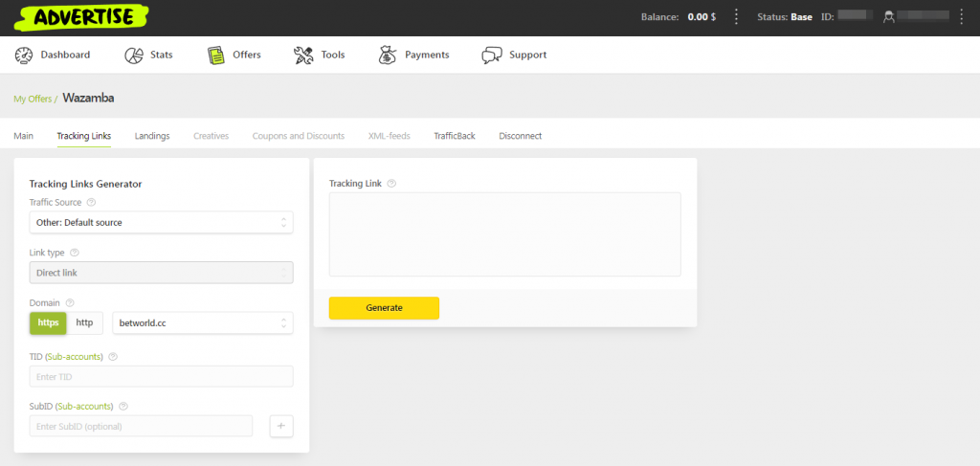The width and height of the screenshot is (980, 466).
Task: Open Sub-accounts link next to SubID
Action: coord(85,406)
